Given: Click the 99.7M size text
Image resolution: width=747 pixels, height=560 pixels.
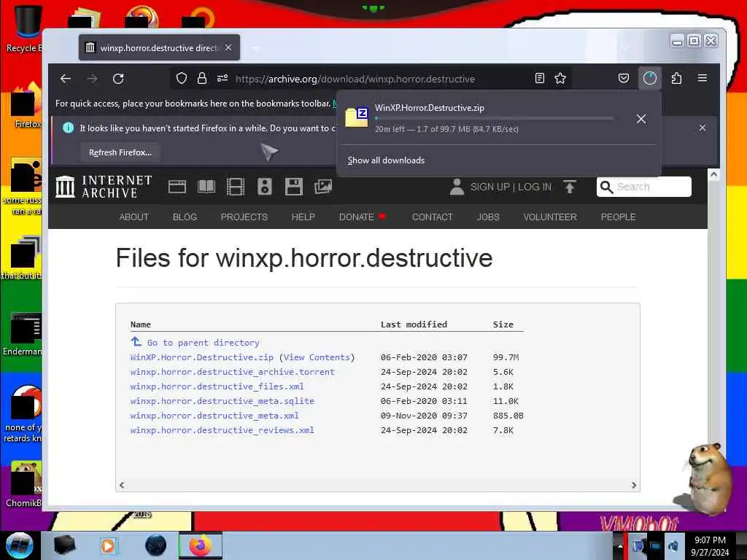Looking at the screenshot, I should [506, 357].
